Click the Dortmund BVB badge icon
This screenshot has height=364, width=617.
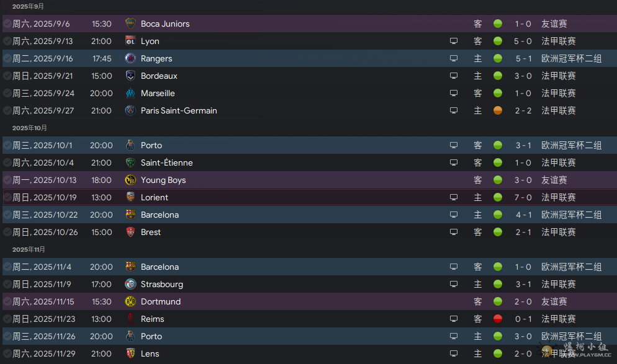[130, 301]
